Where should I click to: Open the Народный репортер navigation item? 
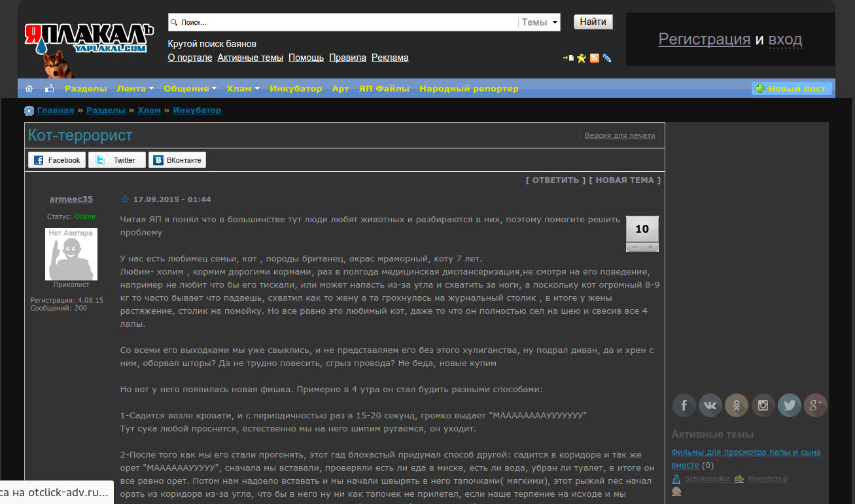(469, 88)
